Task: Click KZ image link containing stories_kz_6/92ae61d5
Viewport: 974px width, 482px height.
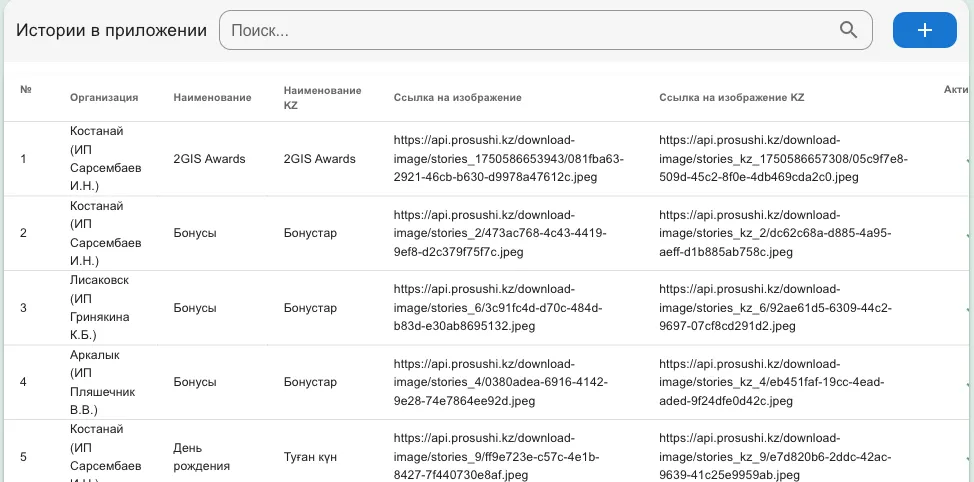Action: 776,308
